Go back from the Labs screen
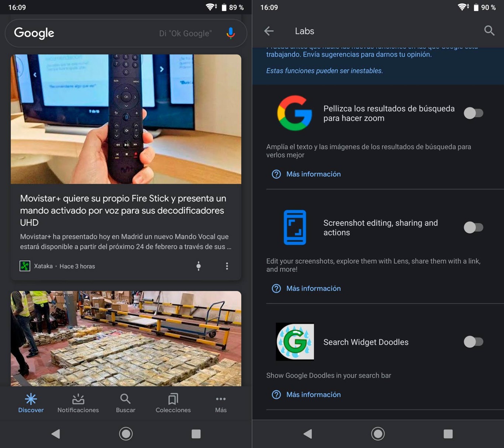 (x=269, y=31)
